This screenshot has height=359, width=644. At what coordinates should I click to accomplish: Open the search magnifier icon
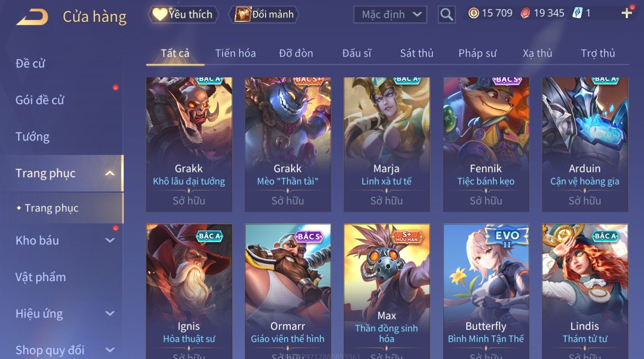click(446, 15)
